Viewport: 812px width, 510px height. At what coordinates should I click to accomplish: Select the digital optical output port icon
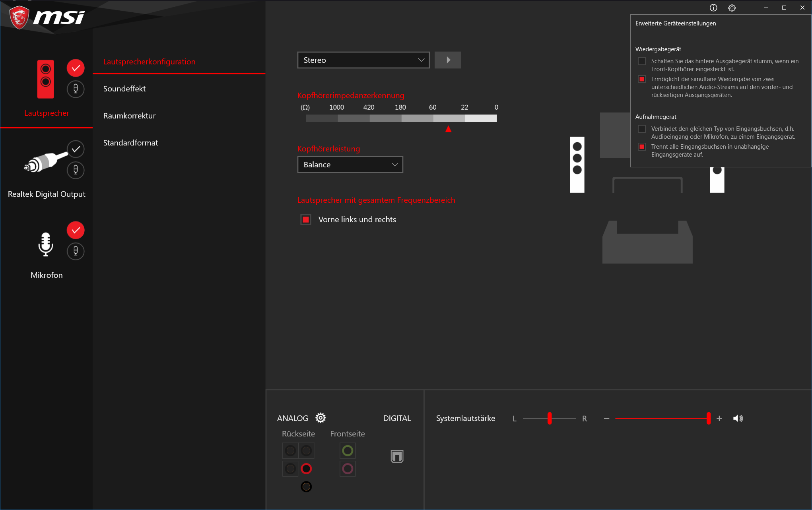(397, 456)
